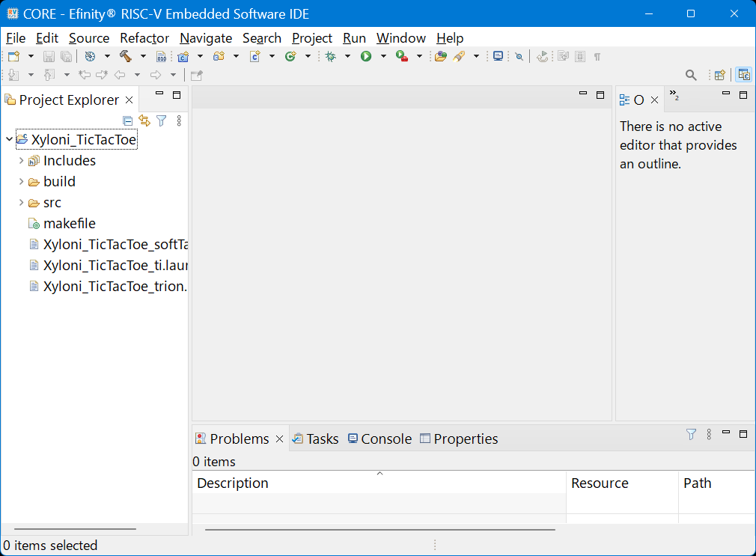This screenshot has width=756, height=556.
Task: Switch to the Console tab
Action: point(379,439)
